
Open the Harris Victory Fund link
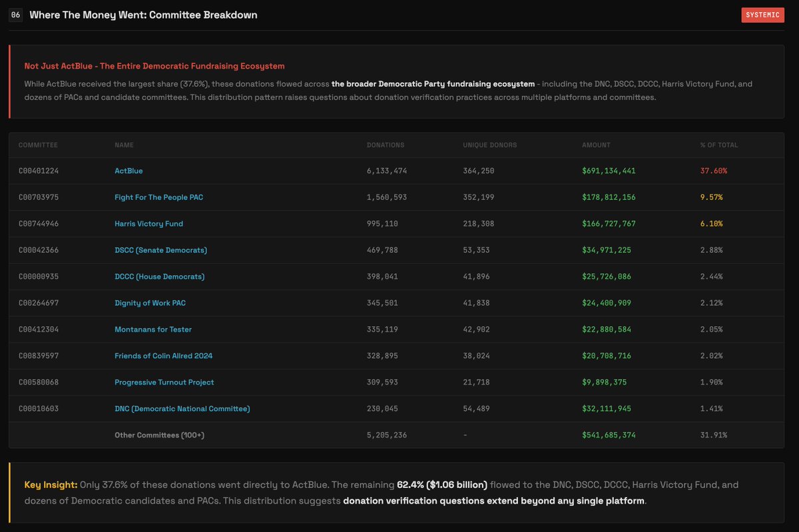148,224
